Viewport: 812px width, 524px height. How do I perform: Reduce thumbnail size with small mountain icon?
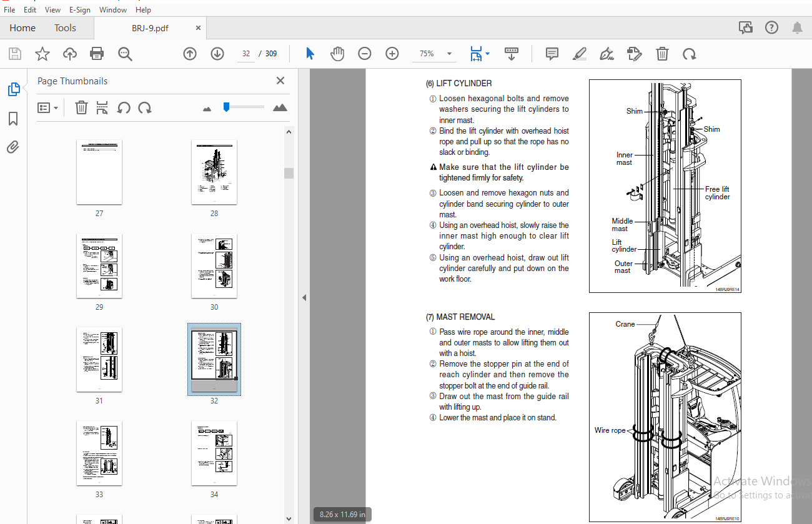(x=207, y=109)
